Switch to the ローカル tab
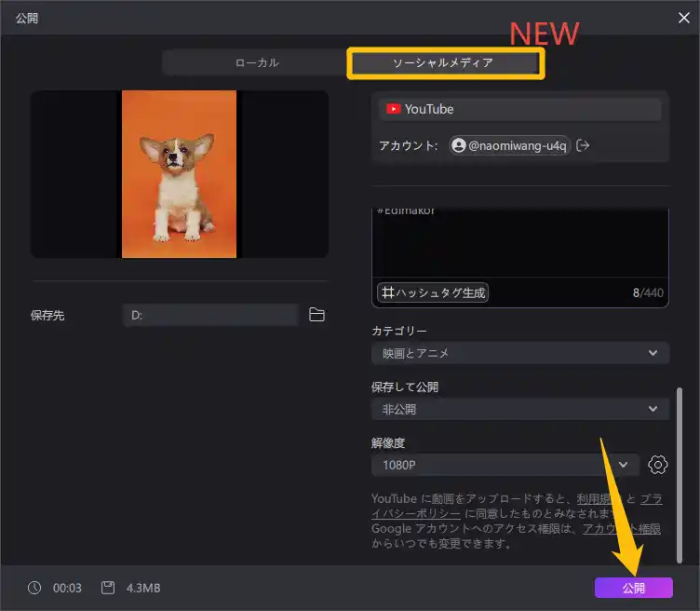The height and width of the screenshot is (611, 700). (x=257, y=63)
